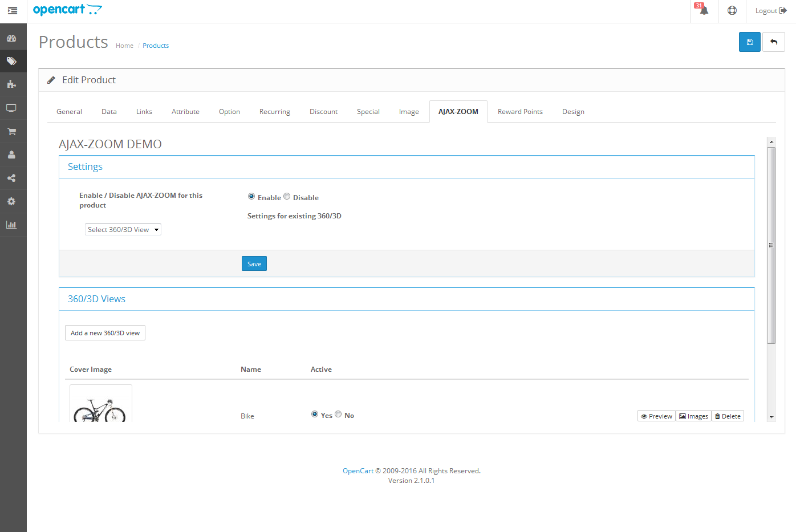The image size is (796, 532).
Task: Open the Catalog tags sidebar icon
Action: tap(11, 61)
